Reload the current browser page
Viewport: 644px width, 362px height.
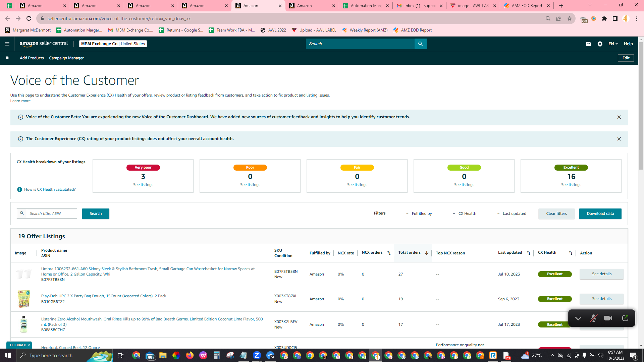29,19
